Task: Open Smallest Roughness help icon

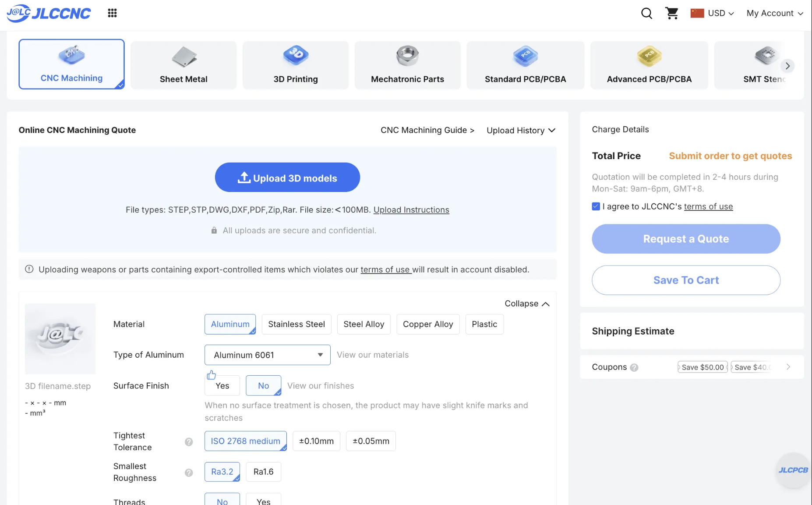Action: click(189, 473)
